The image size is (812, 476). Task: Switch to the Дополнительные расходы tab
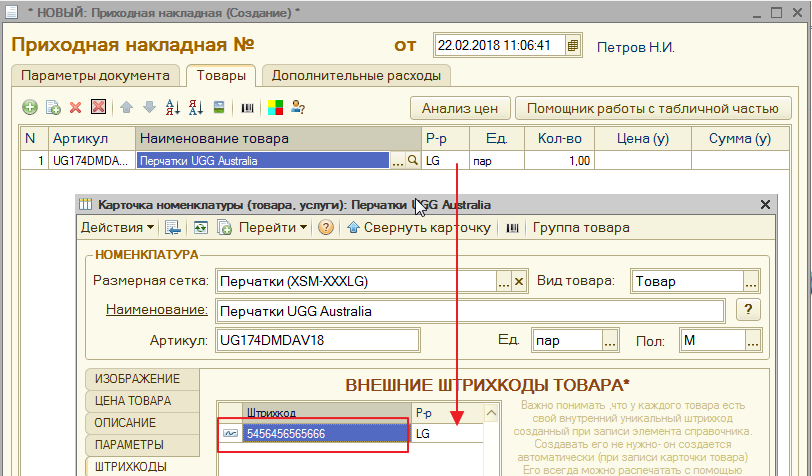(356, 76)
